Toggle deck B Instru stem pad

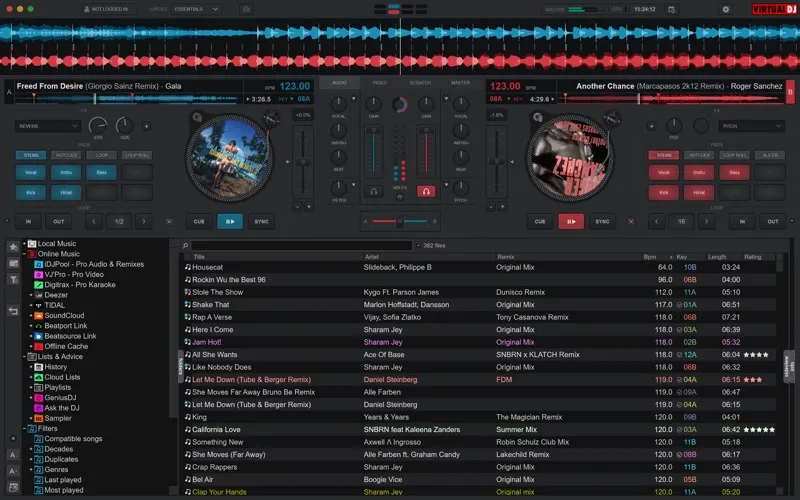[x=699, y=172]
